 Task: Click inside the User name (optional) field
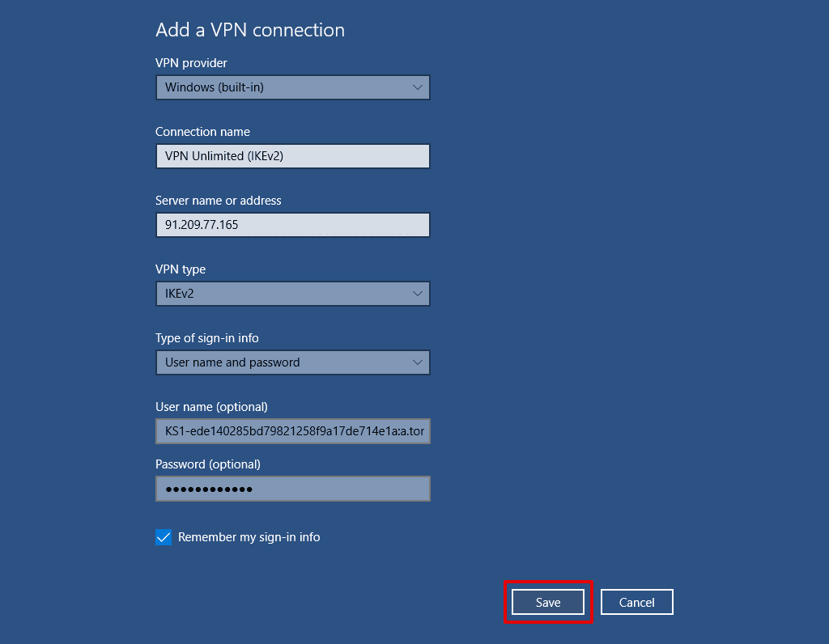(x=292, y=431)
